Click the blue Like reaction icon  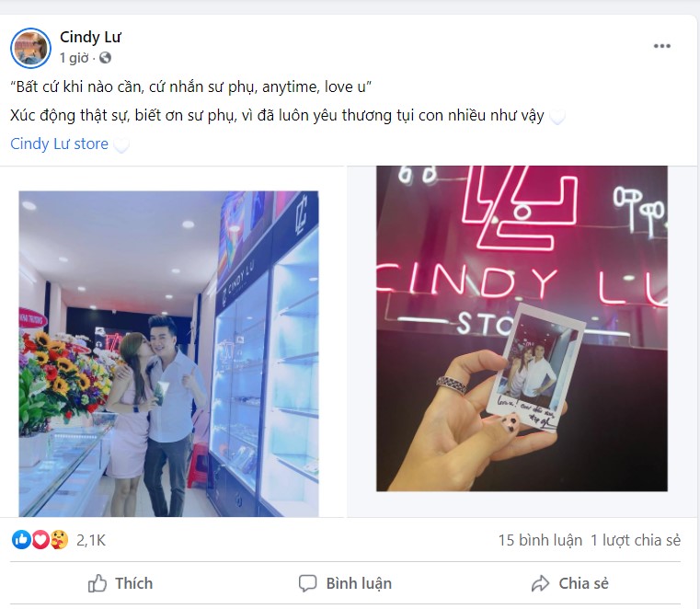click(x=21, y=540)
